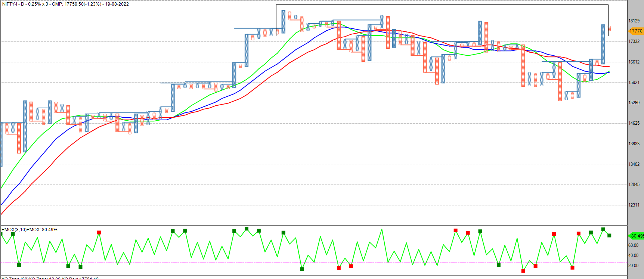Click the 20.00 PMOX axis label

point(633,266)
